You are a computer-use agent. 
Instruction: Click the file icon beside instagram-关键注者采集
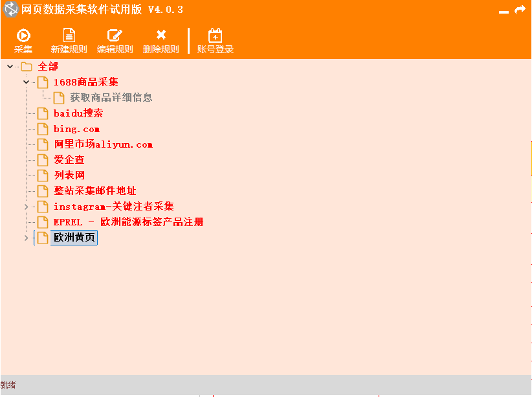pyautogui.click(x=43, y=207)
